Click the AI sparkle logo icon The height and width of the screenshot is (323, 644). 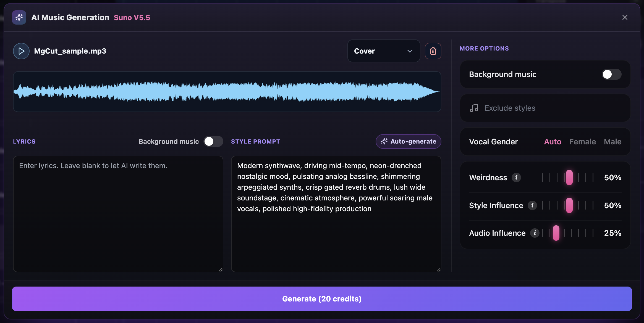coord(19,17)
